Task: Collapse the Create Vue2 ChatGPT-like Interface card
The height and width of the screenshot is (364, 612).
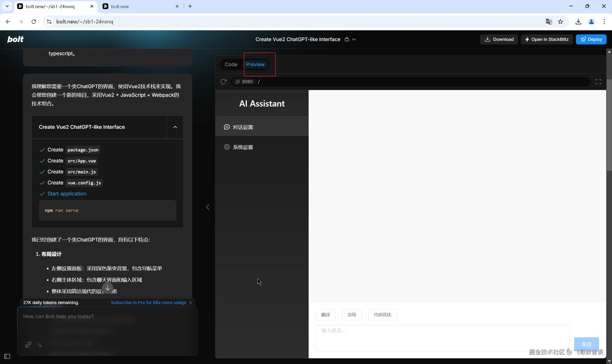Action: click(x=175, y=127)
